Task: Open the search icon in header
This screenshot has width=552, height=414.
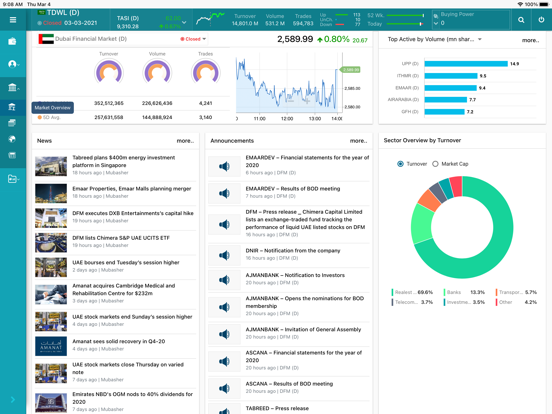Action: pyautogui.click(x=521, y=20)
